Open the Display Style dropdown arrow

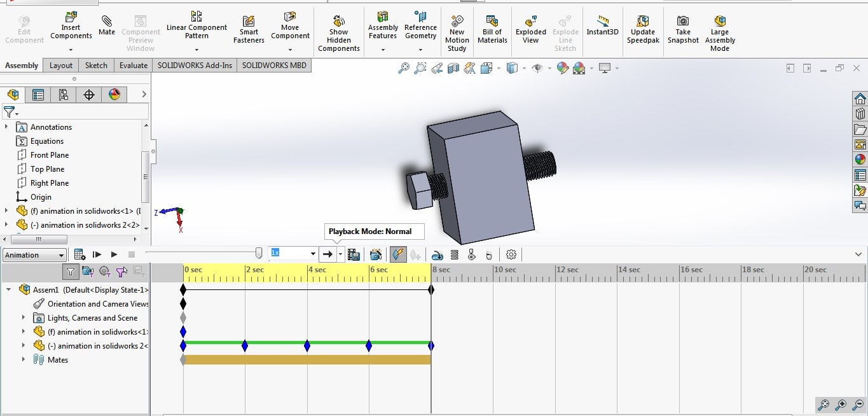pos(523,68)
